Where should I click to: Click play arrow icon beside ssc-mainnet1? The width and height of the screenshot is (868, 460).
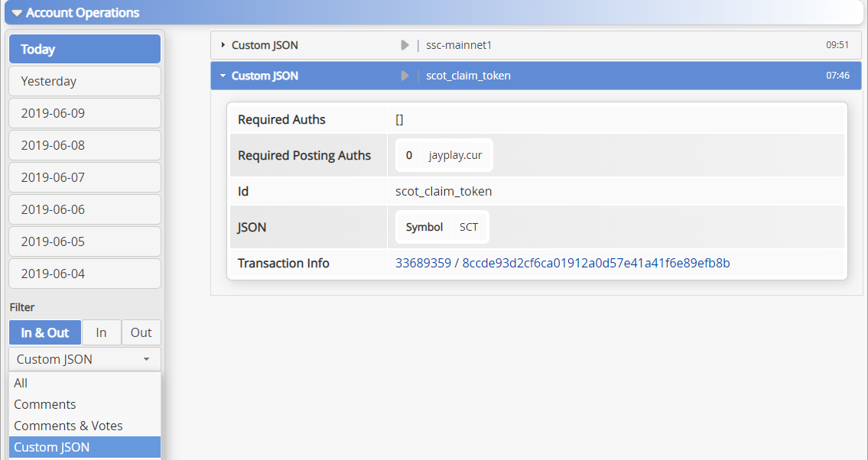pos(405,45)
